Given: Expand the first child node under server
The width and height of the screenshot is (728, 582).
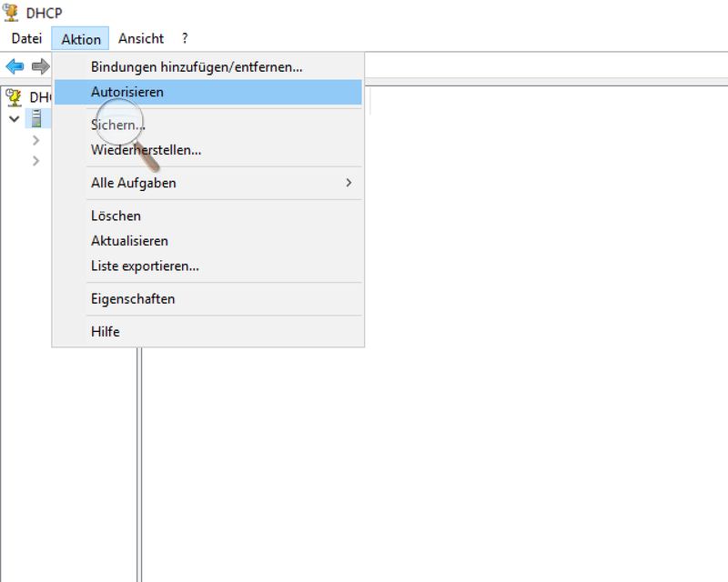Looking at the screenshot, I should pos(35,140).
